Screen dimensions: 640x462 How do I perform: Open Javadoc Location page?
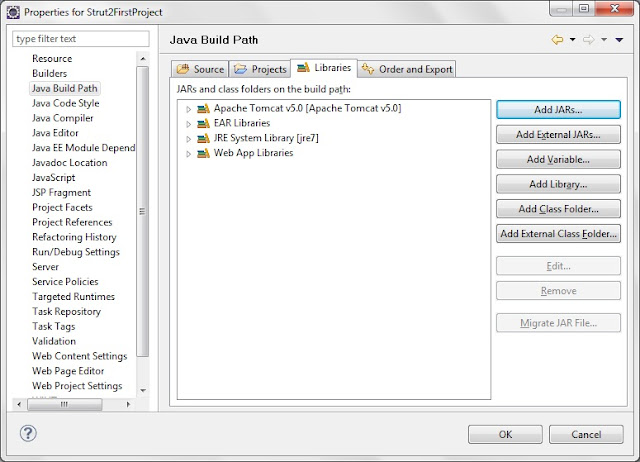[70, 162]
